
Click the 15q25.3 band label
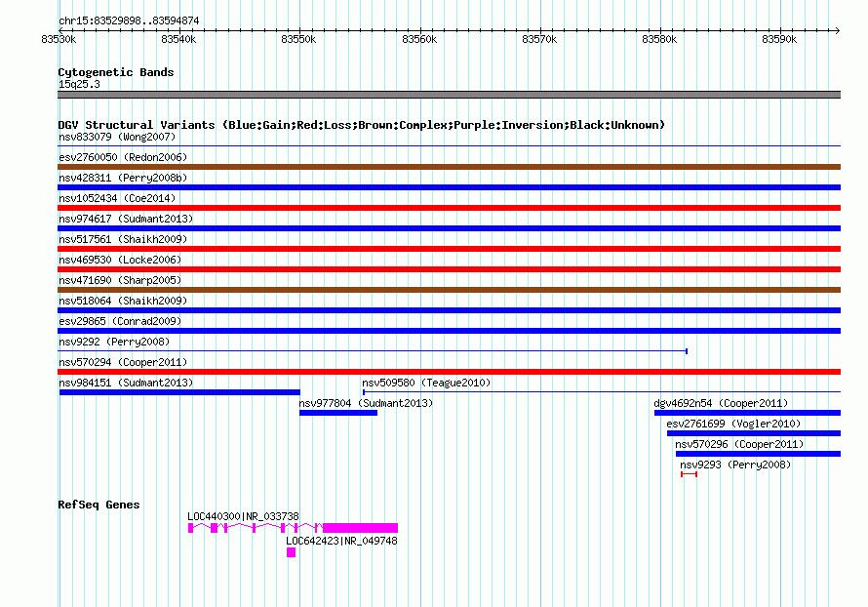click(x=79, y=84)
